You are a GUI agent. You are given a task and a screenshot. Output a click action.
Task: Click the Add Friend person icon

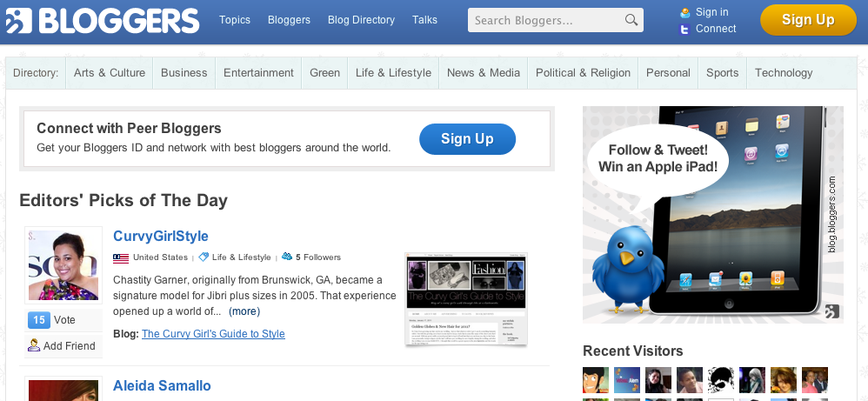point(34,345)
